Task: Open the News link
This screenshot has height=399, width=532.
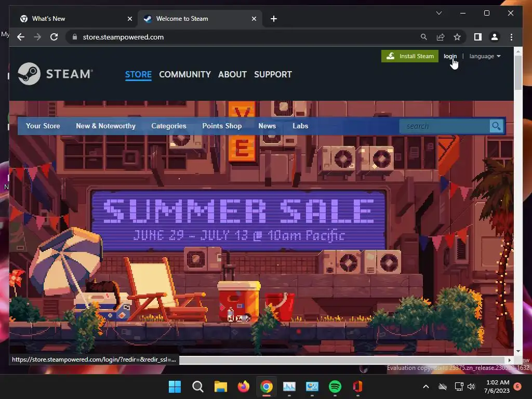Action: tap(267, 126)
